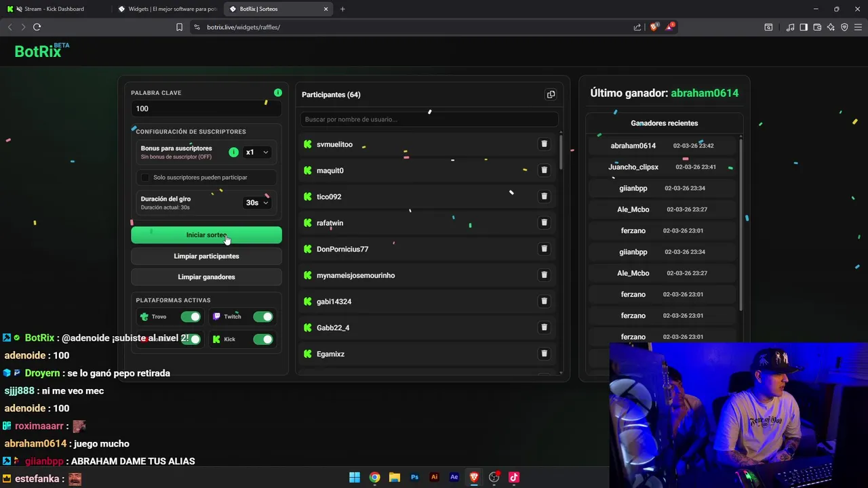Start the raffle with Iniciar sorteo
Viewport: 868px width, 488px height.
coord(206,235)
